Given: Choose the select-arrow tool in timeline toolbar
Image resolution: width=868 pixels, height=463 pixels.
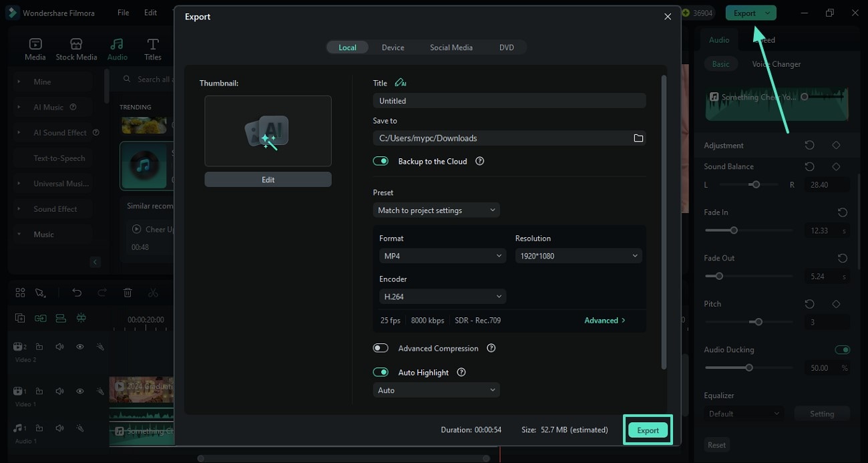Looking at the screenshot, I should click(40, 293).
